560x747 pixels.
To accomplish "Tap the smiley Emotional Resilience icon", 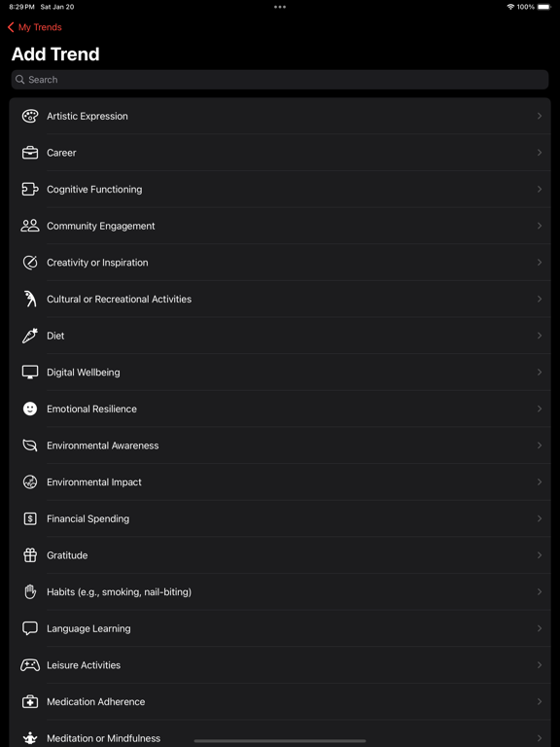I will [x=30, y=409].
